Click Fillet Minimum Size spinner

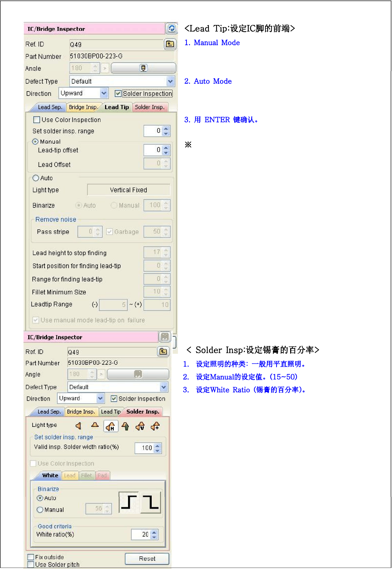coord(157,292)
